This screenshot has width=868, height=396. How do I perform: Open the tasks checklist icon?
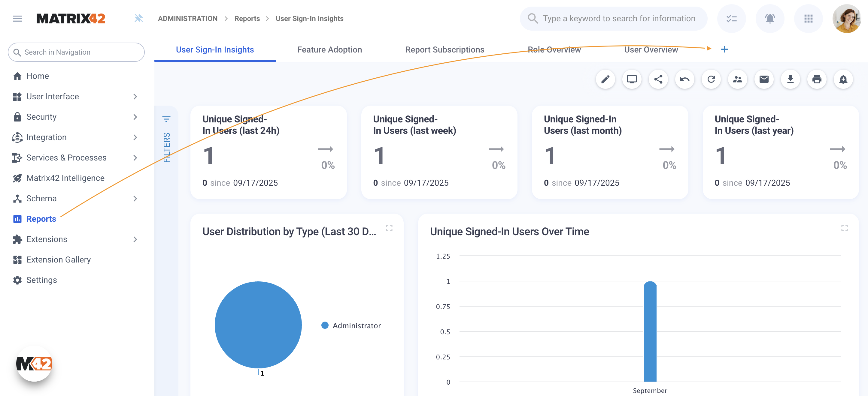pos(731,19)
